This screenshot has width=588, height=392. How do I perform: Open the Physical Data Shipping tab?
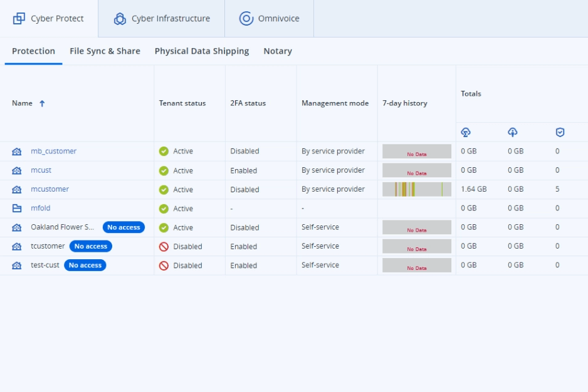(x=201, y=51)
